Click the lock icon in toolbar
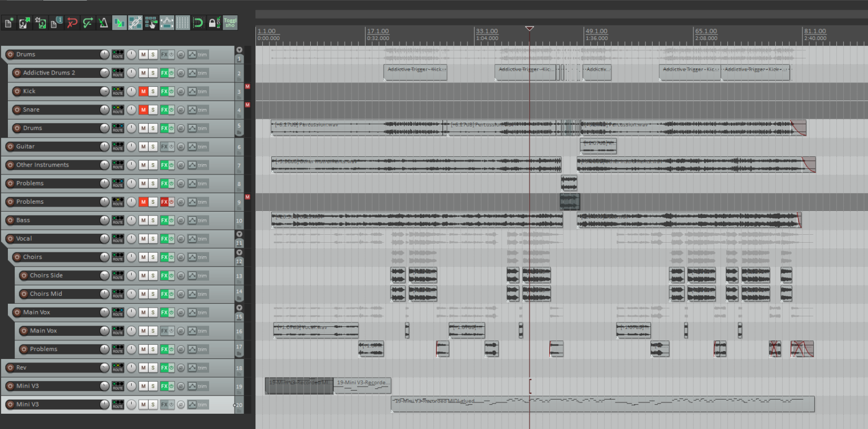 [212, 23]
